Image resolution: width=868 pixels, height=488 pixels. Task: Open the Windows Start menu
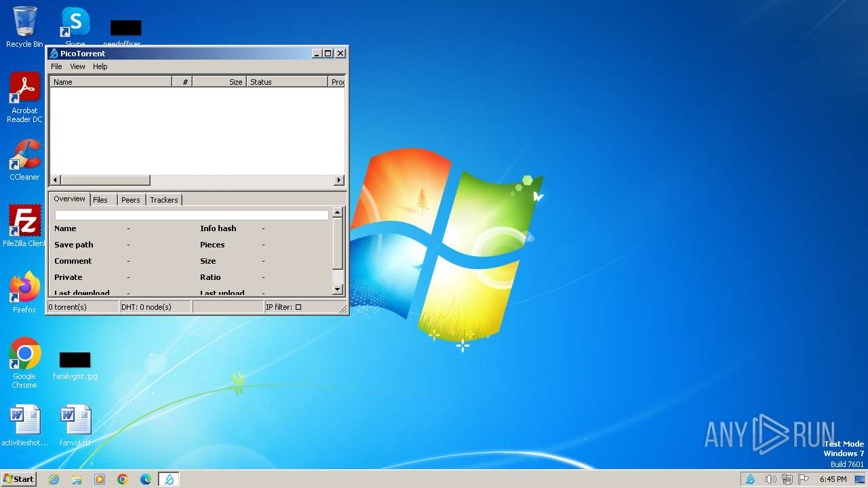click(x=18, y=479)
